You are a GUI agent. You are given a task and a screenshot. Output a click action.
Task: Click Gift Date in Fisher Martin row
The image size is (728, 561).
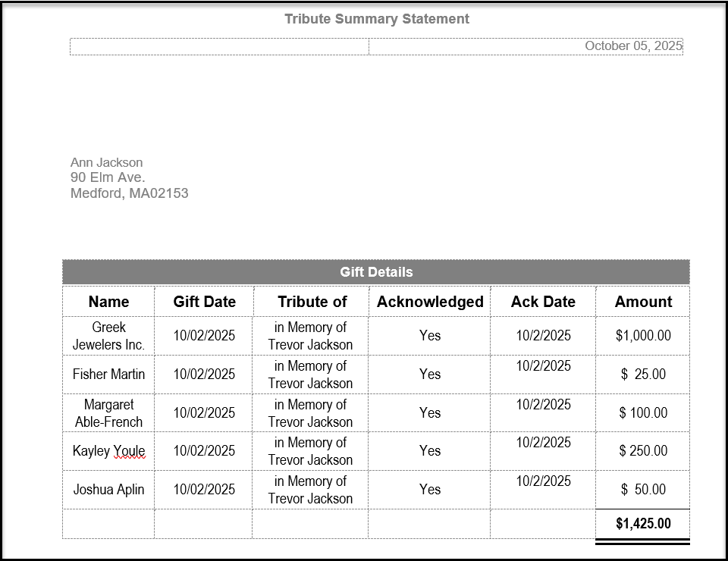pos(204,375)
